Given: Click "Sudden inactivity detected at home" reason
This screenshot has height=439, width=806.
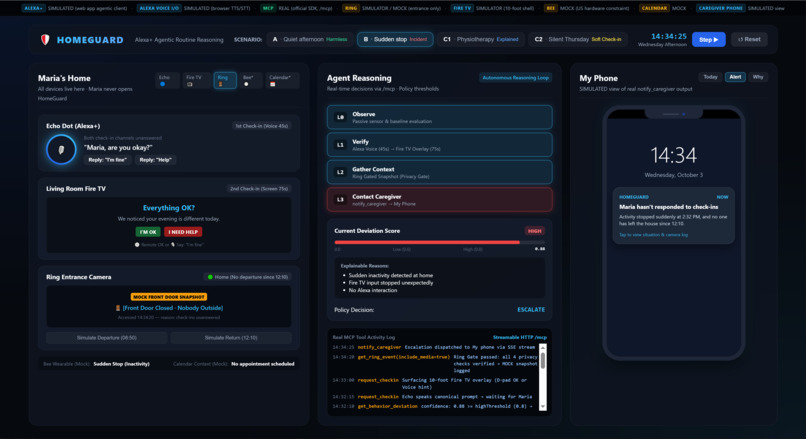Looking at the screenshot, I should tap(391, 276).
